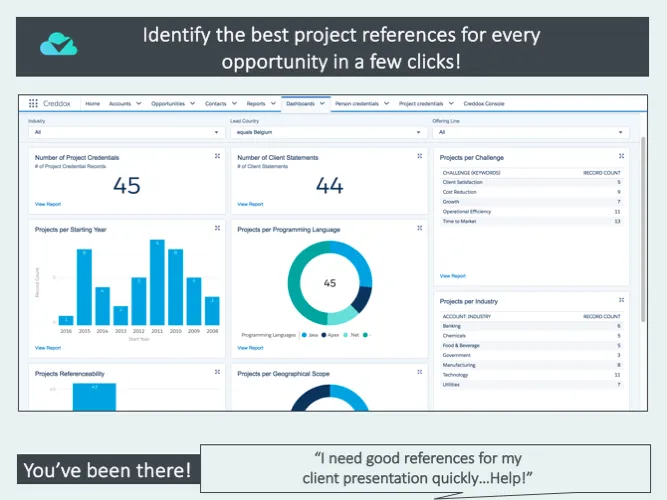The width and height of the screenshot is (667, 500).
Task: Click the Creddox app name label
Action: pyautogui.click(x=57, y=103)
